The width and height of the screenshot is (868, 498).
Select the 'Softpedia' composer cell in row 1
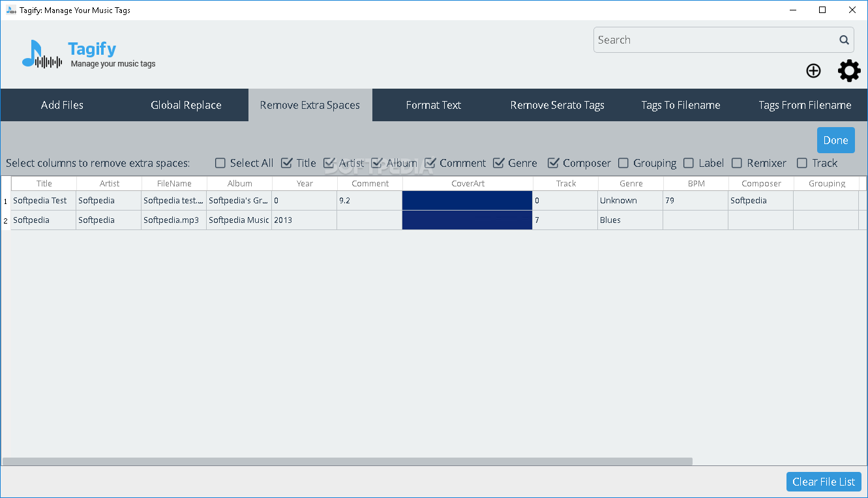[x=761, y=200]
